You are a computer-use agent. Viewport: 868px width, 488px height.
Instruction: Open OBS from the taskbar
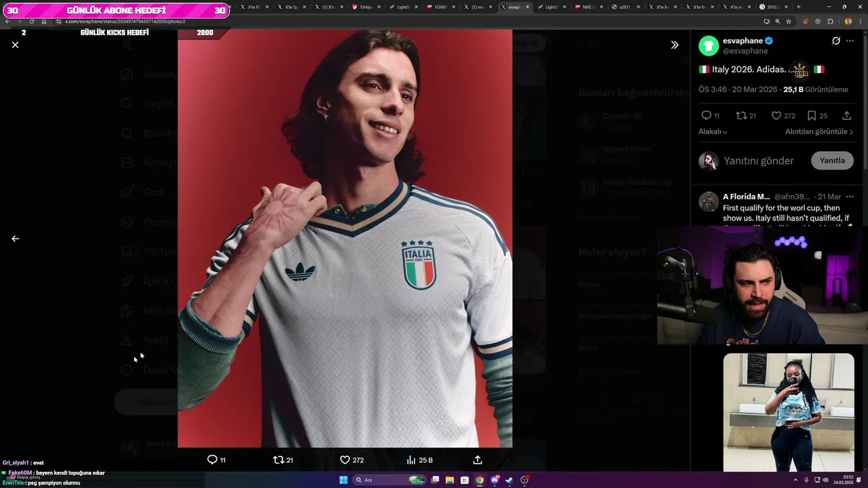coord(524,480)
